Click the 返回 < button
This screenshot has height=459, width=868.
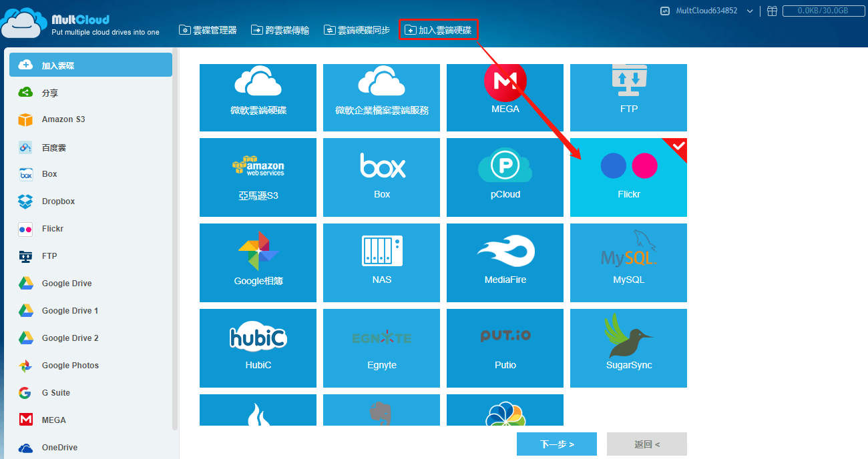coord(647,444)
